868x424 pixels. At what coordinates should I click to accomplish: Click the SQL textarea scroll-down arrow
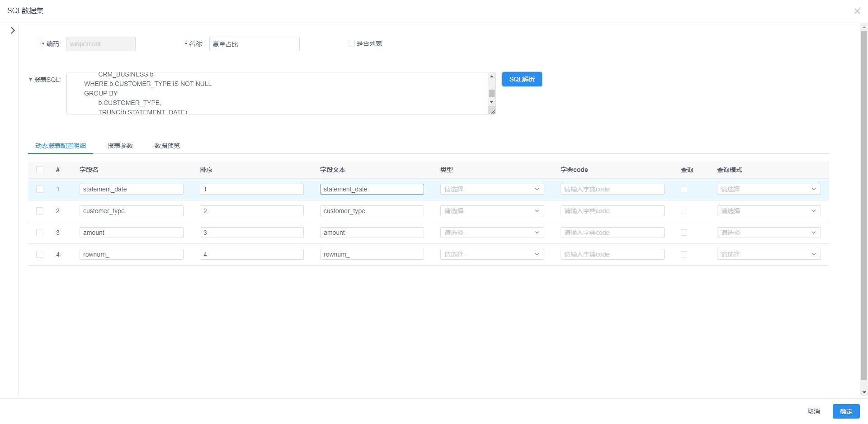[x=491, y=102]
